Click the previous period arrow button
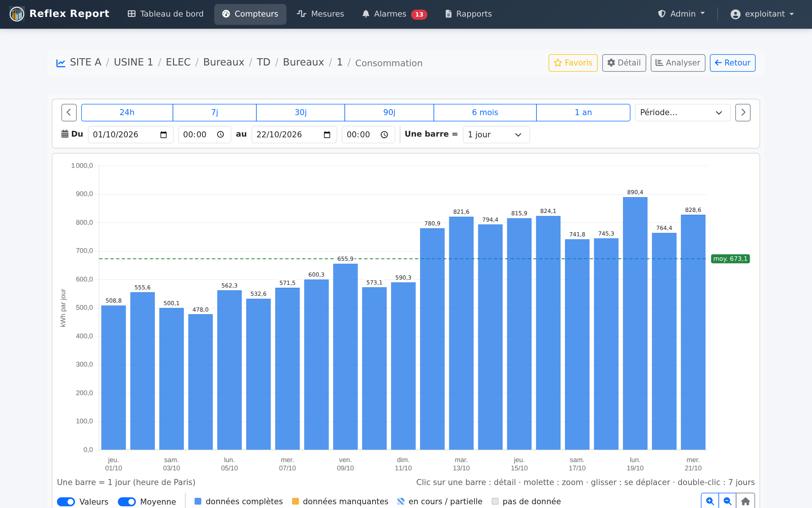 tap(69, 113)
